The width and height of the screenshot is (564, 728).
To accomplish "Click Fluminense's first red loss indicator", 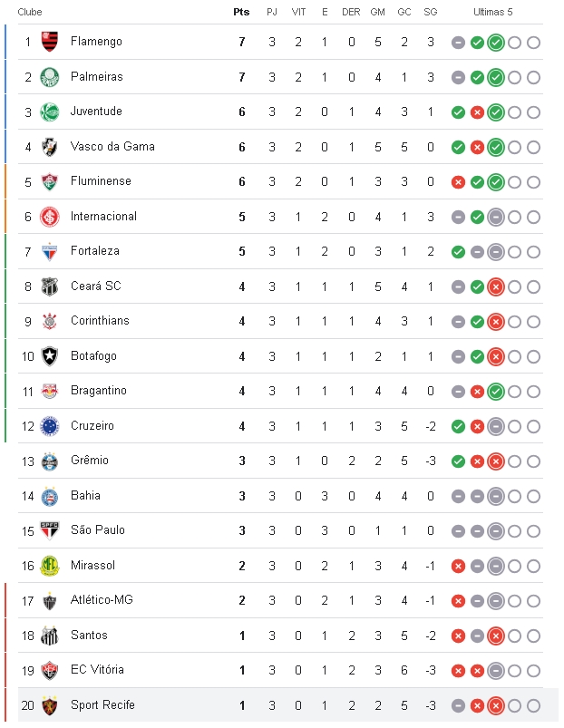I will tap(458, 182).
